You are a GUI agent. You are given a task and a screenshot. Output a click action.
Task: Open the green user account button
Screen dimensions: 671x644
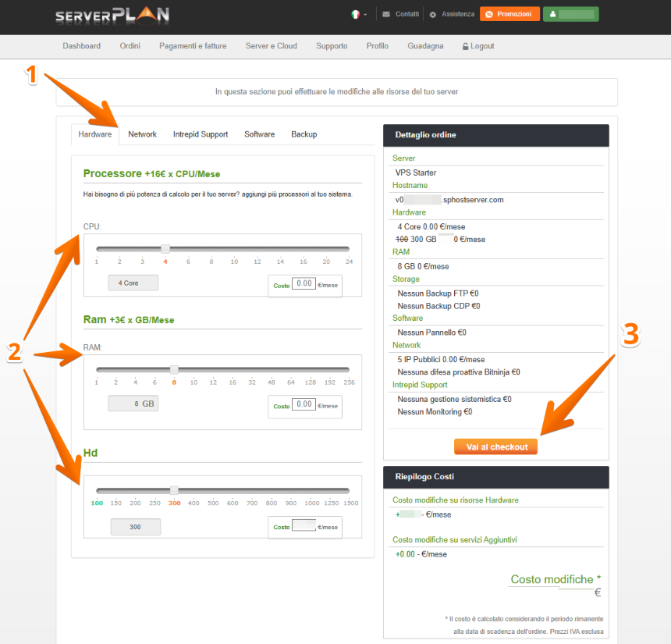click(x=570, y=14)
